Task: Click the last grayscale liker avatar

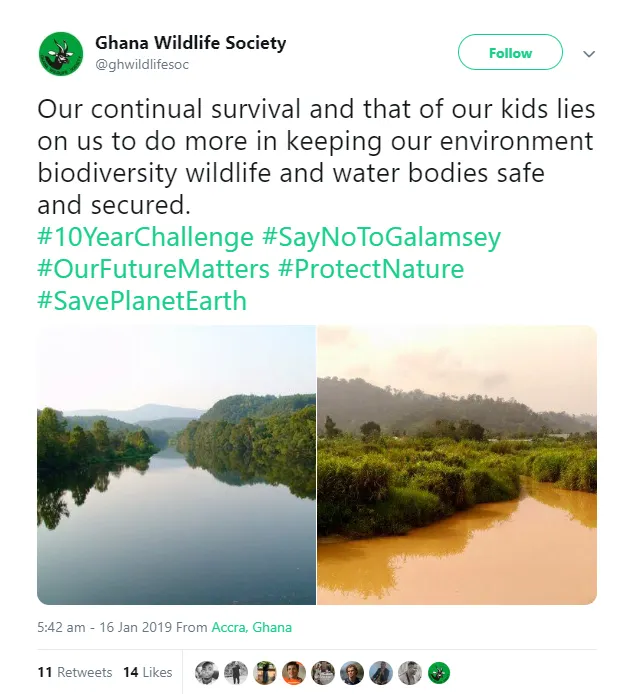Action: pyautogui.click(x=409, y=672)
